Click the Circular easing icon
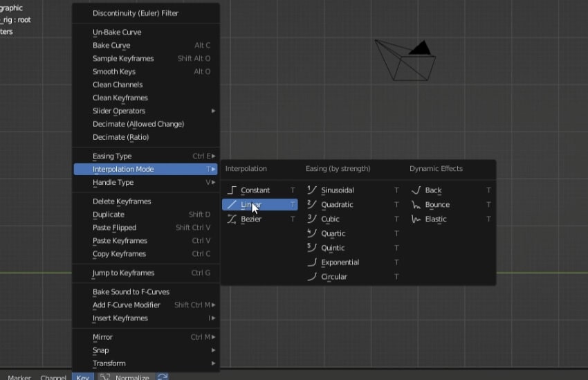The height and width of the screenshot is (380, 588). coord(311,277)
